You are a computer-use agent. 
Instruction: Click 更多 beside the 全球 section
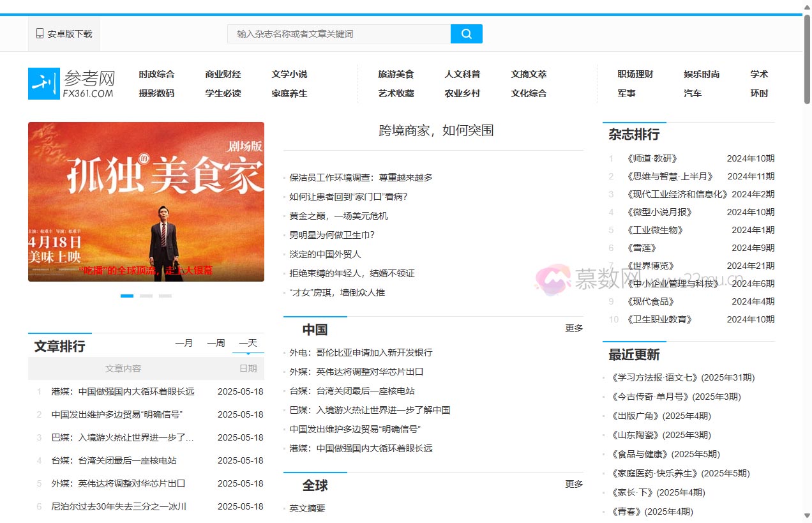pos(573,484)
